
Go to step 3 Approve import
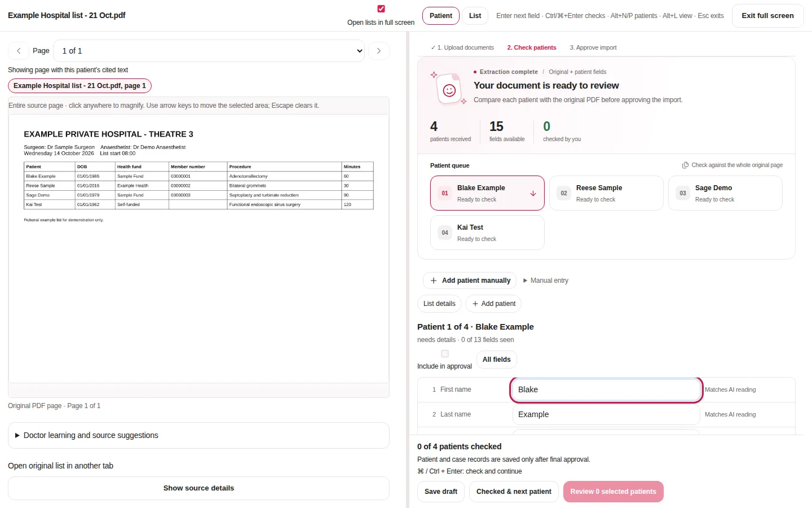(593, 47)
